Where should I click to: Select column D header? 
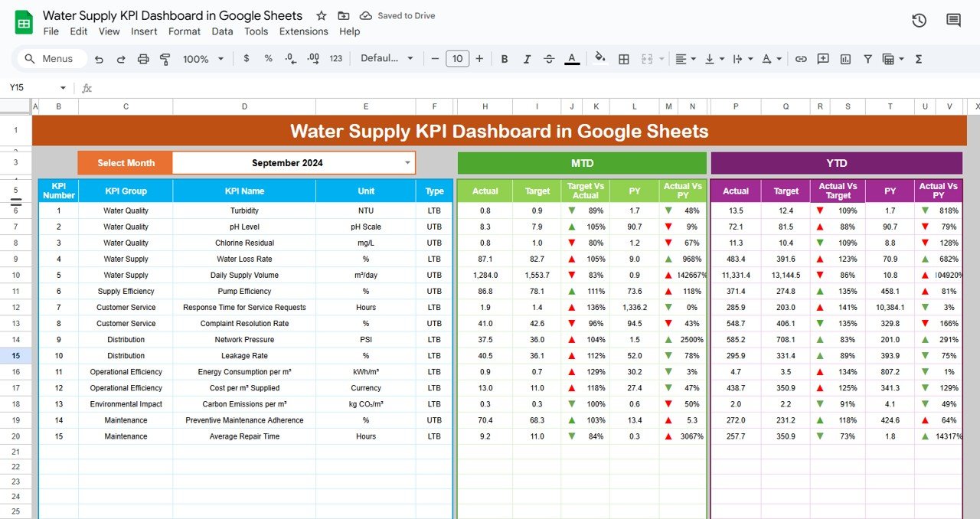(244, 107)
